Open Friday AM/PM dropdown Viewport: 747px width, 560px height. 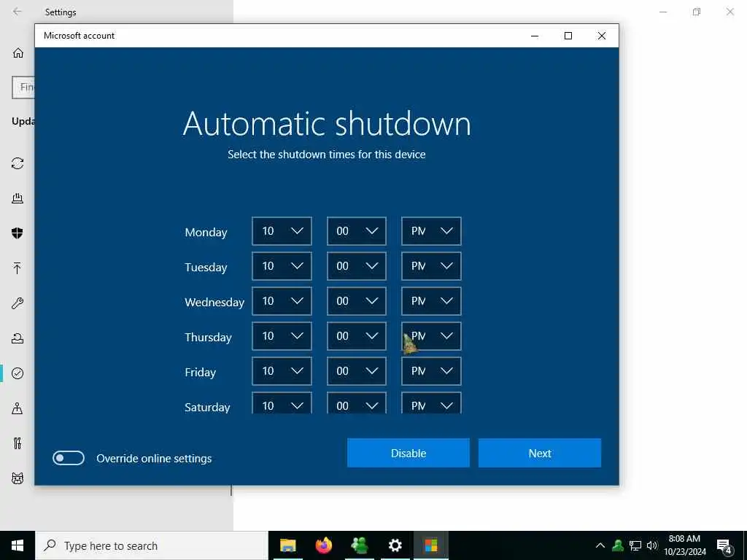pos(431,371)
